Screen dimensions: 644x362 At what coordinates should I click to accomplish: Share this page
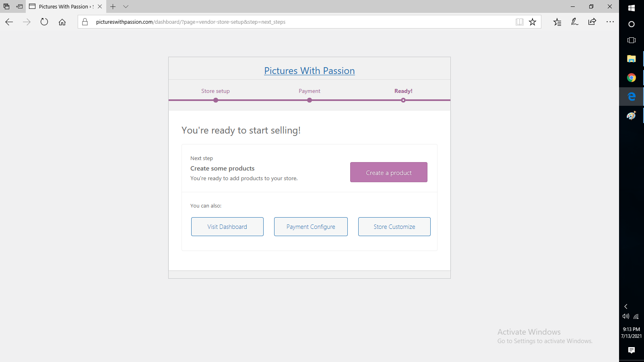point(592,22)
